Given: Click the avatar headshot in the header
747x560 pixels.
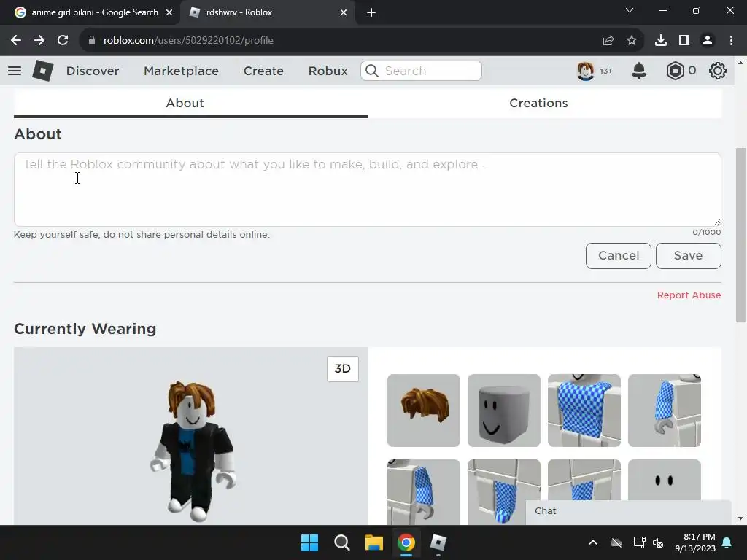Looking at the screenshot, I should pyautogui.click(x=586, y=71).
